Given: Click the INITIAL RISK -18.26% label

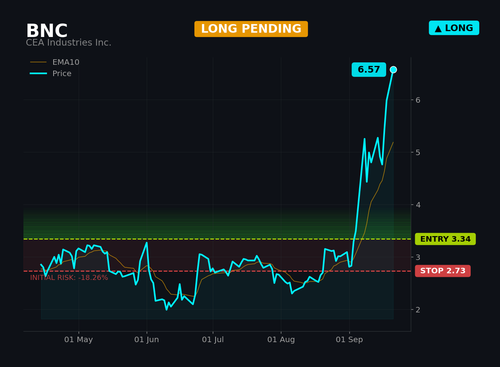Looking at the screenshot, I should pyautogui.click(x=69, y=278).
